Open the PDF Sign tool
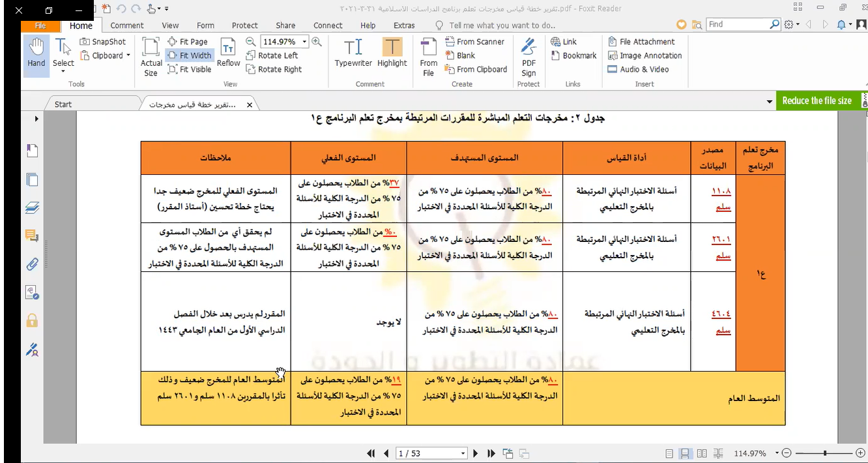 (528, 56)
